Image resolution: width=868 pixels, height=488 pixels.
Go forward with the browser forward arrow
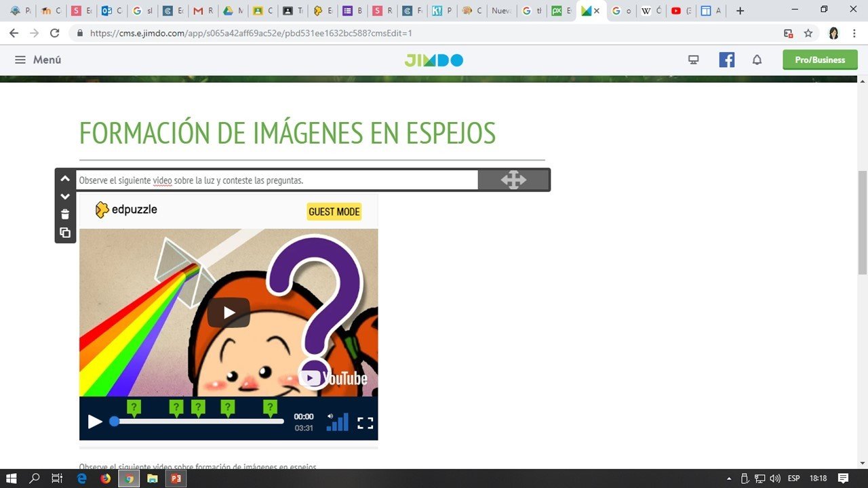34,33
